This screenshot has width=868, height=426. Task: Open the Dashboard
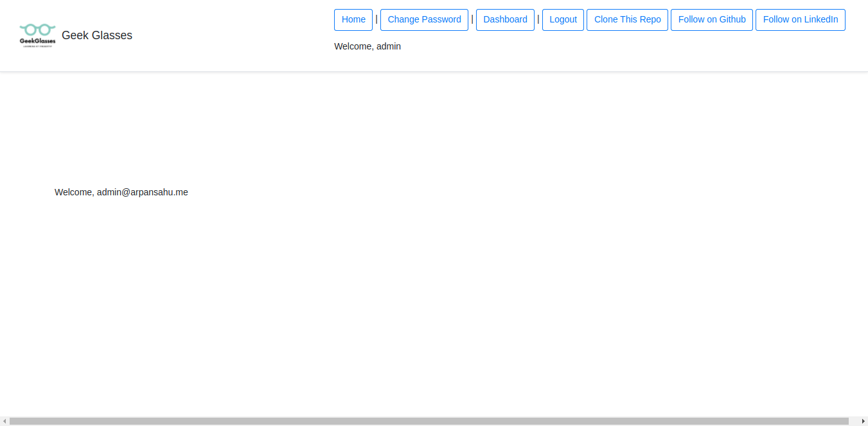505,20
